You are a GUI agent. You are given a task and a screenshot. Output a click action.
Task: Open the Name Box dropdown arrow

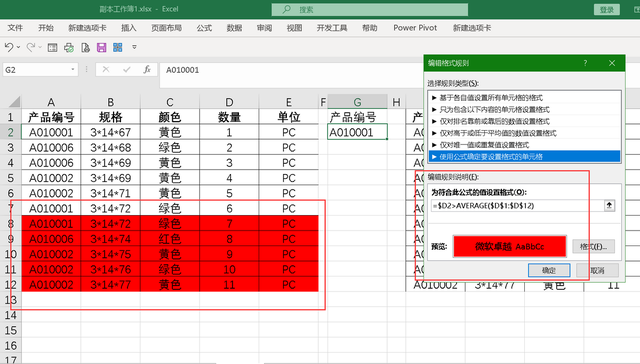click(73, 69)
